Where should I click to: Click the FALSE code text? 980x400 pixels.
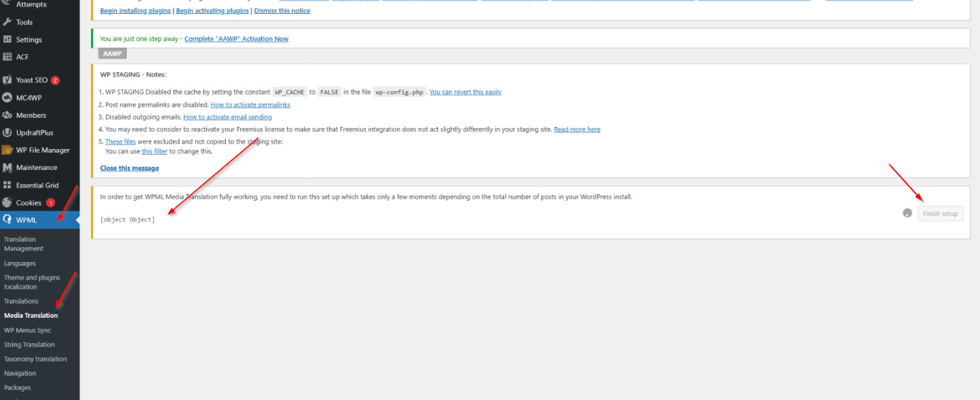pyautogui.click(x=330, y=92)
